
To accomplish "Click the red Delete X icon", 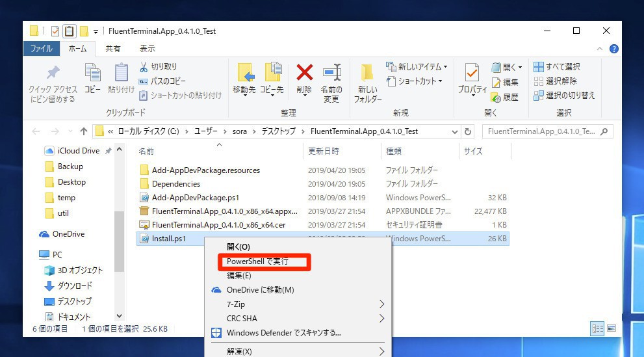I will point(304,72).
